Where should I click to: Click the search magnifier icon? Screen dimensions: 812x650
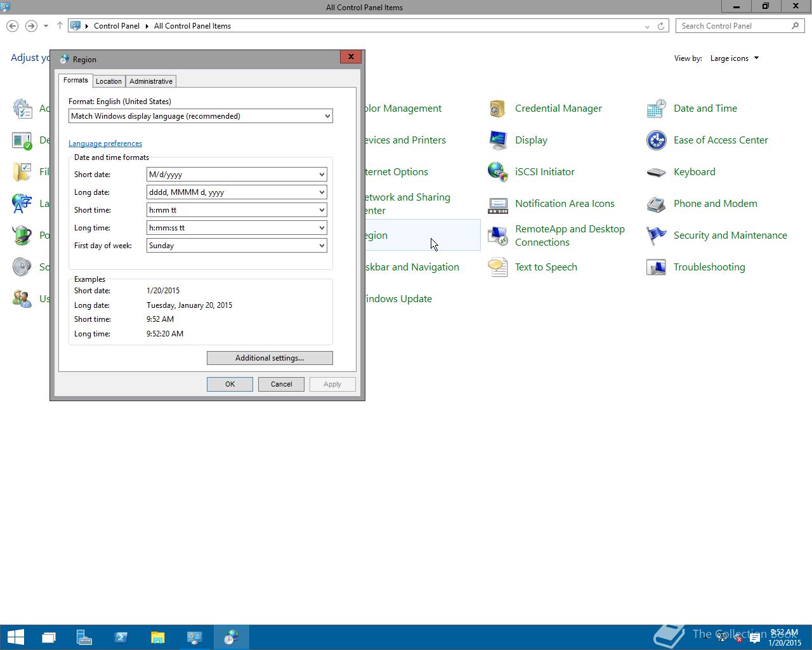pos(796,26)
